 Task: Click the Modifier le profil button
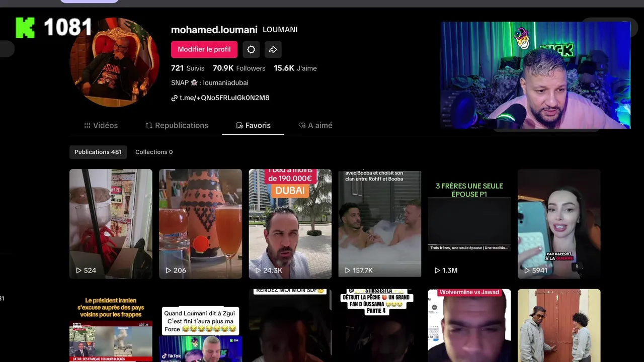pyautogui.click(x=204, y=49)
